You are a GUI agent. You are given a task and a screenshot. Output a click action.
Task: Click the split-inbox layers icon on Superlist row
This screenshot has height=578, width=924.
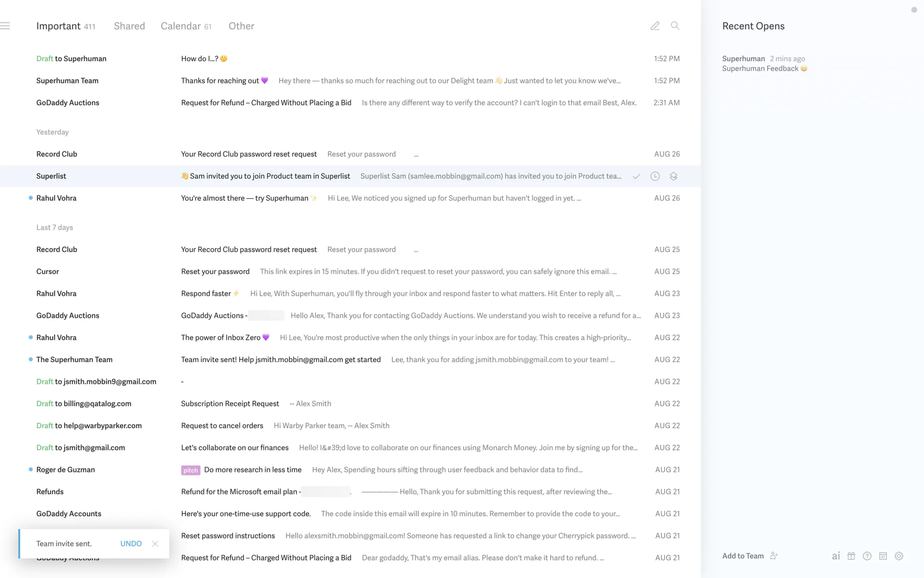pos(673,176)
